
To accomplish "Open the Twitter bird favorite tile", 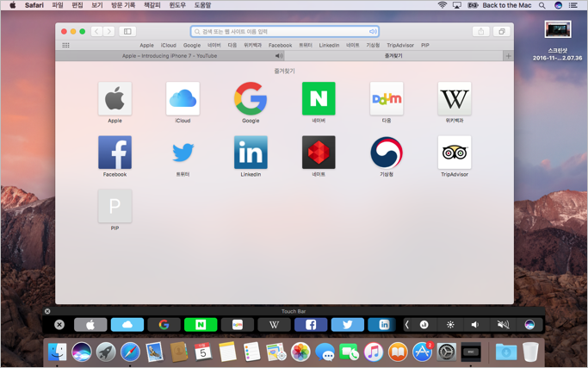I will coord(183,153).
